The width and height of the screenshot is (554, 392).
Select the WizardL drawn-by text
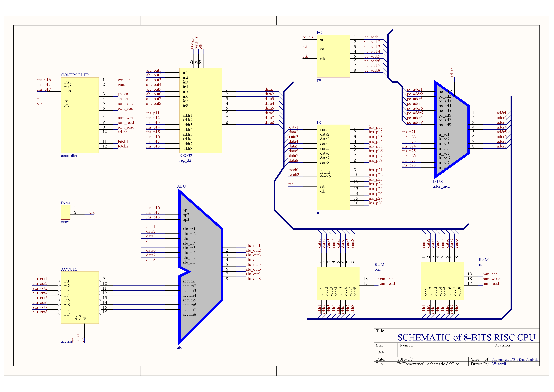[500, 364]
